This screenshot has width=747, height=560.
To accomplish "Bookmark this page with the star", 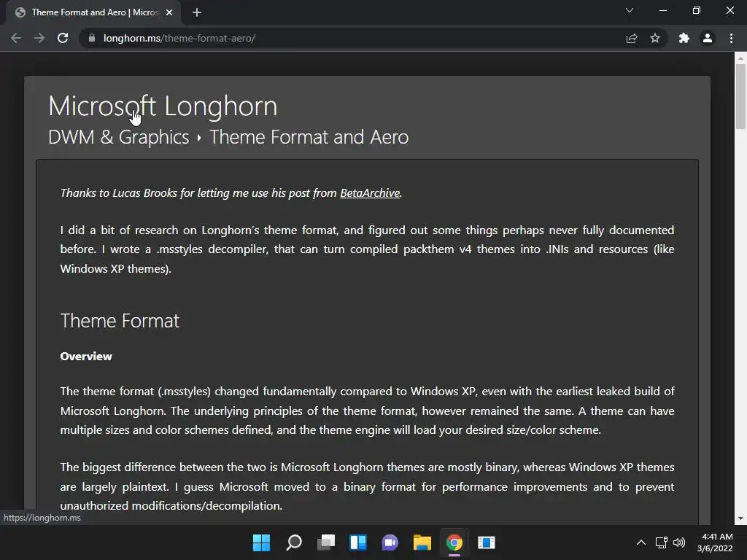I will [655, 38].
